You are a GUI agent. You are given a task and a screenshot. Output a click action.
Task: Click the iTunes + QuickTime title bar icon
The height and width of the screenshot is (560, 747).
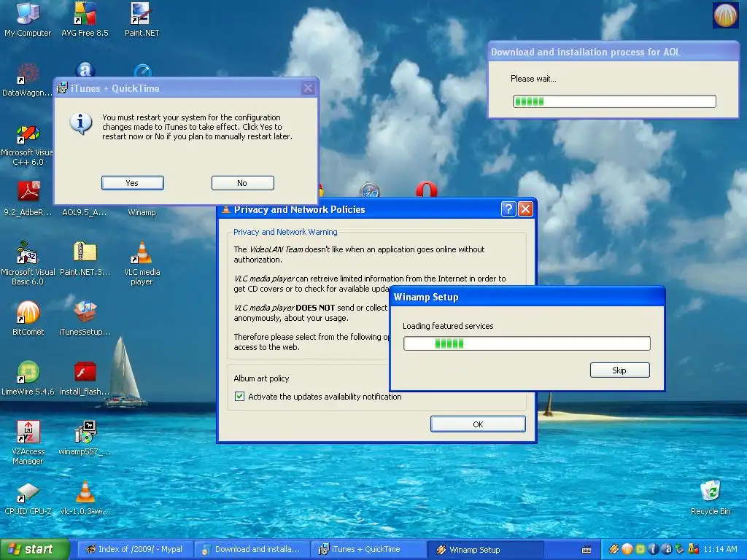[x=62, y=88]
